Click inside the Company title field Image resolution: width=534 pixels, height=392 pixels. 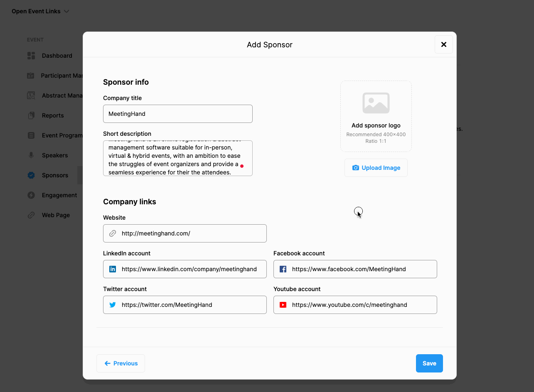click(177, 113)
